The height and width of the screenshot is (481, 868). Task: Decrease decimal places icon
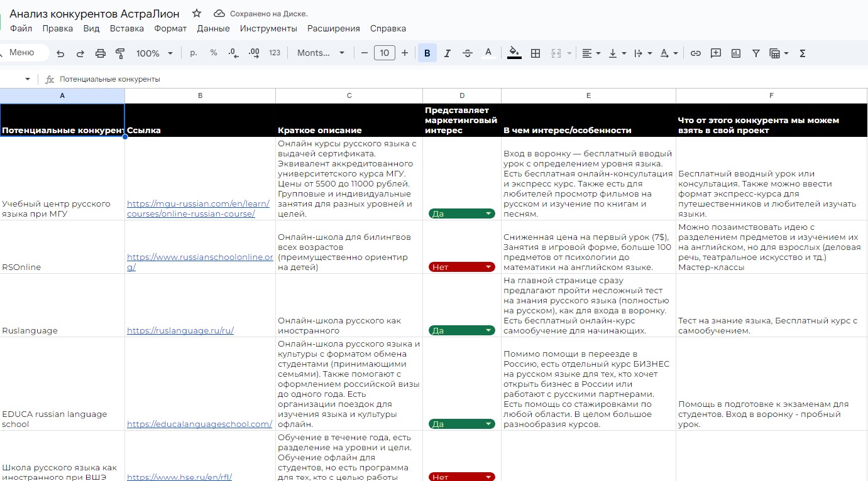tap(234, 53)
